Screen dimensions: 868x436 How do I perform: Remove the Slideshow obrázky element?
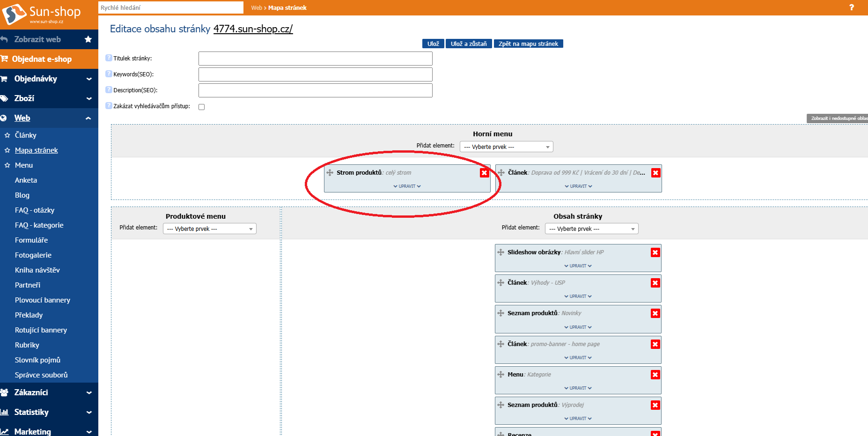pos(655,252)
